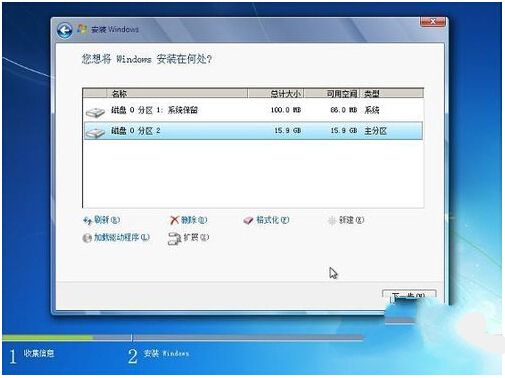
Task: Click the 下一步 Next button
Action: click(x=409, y=296)
